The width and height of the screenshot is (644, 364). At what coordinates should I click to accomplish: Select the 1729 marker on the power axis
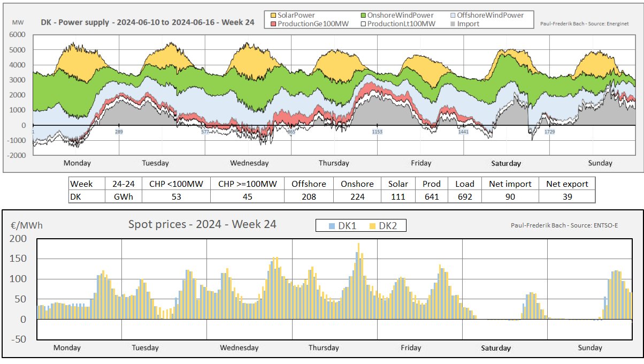[x=549, y=132]
